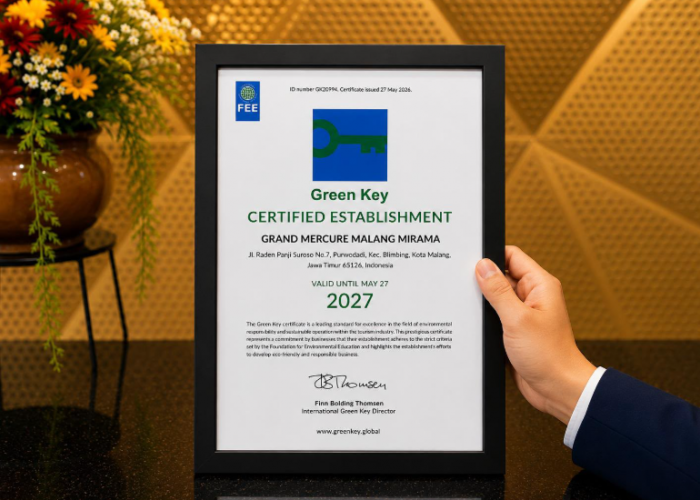
Task: Click the large '2027' year
Action: click(x=350, y=301)
